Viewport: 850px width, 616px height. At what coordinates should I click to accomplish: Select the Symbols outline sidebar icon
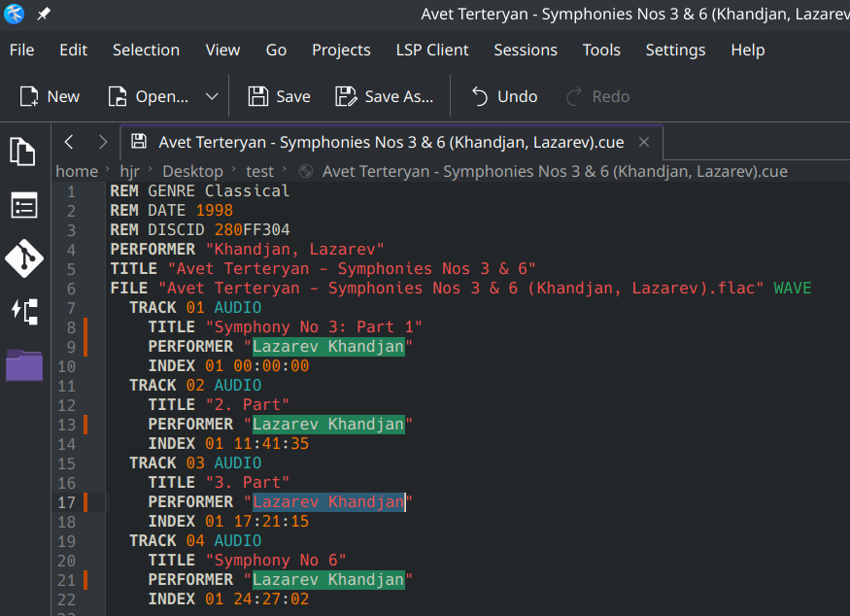pos(24,205)
